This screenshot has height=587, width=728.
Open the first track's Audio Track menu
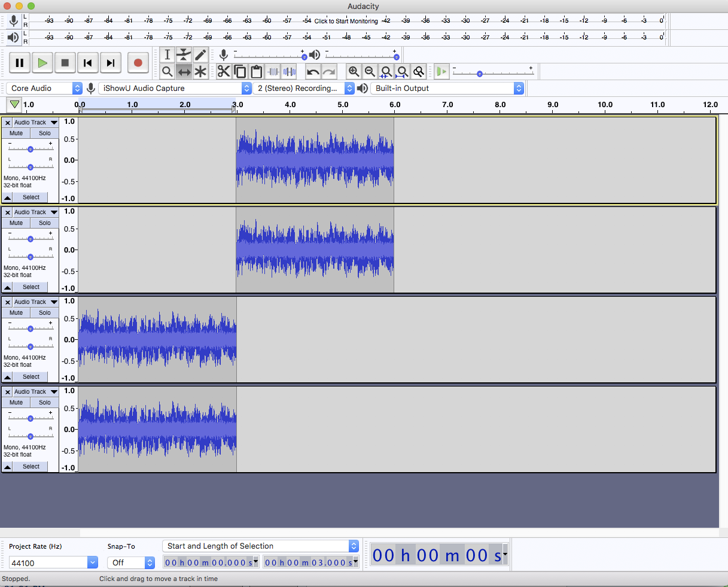pyautogui.click(x=35, y=123)
